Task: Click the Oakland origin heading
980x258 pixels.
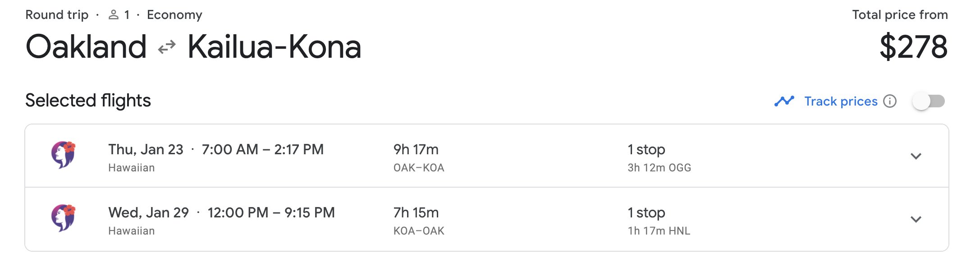Action: 86,47
